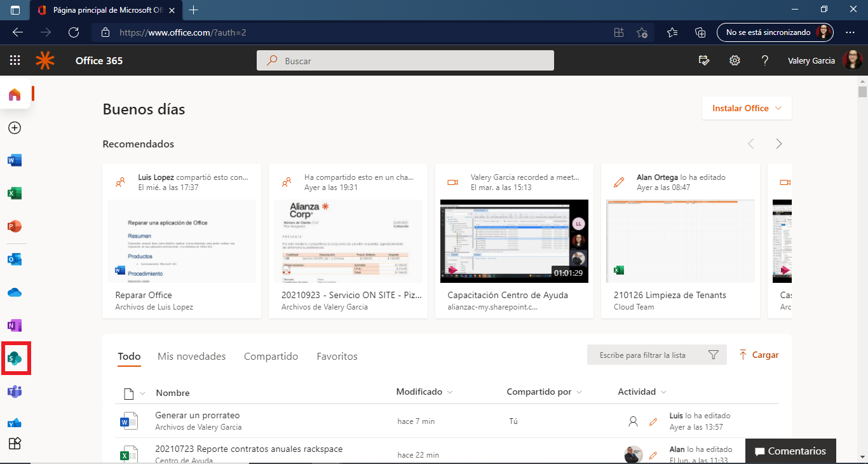Click the help question mark icon

(765, 61)
